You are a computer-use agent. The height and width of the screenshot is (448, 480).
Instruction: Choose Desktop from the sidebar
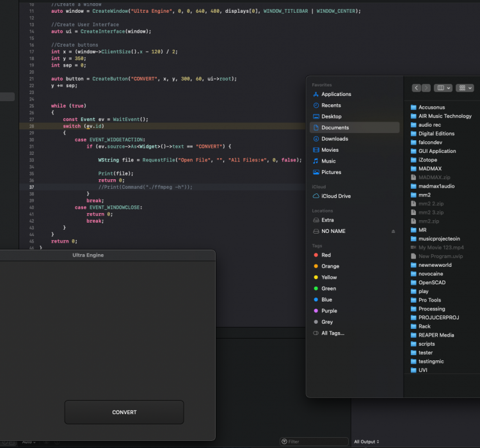332,116
